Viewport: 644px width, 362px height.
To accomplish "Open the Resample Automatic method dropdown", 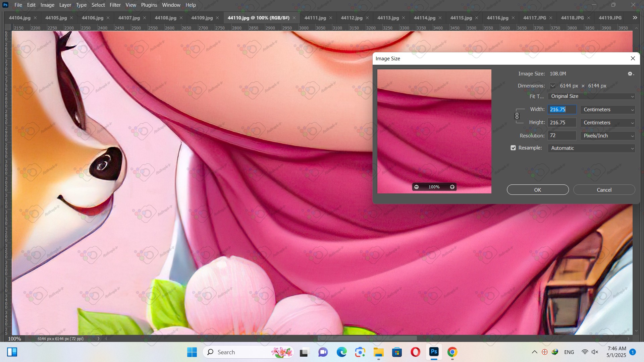I will click(x=591, y=148).
